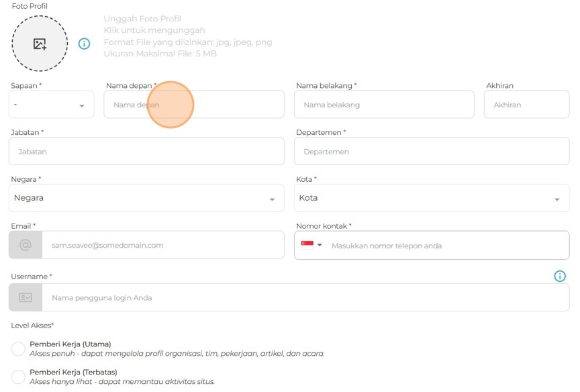Focus the Nama belakang text field

pyautogui.click(x=384, y=105)
